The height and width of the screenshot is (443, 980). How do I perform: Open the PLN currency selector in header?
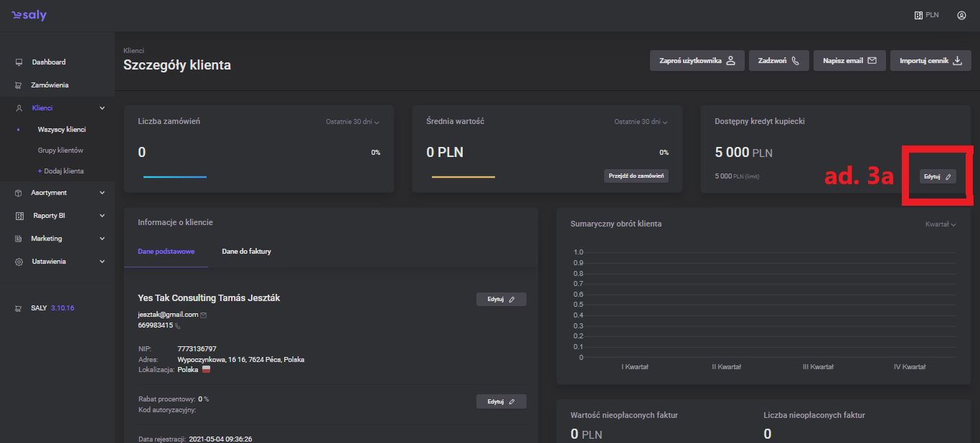pos(926,15)
